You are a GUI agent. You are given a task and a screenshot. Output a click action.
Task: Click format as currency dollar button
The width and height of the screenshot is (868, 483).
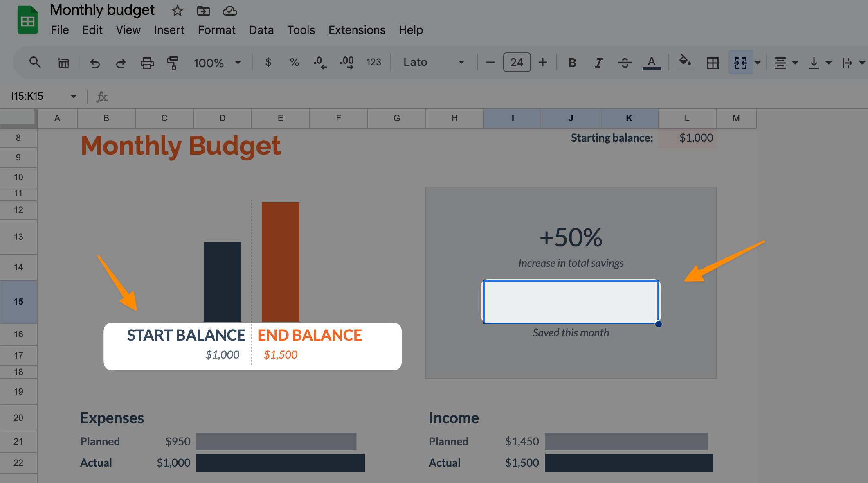tap(268, 62)
